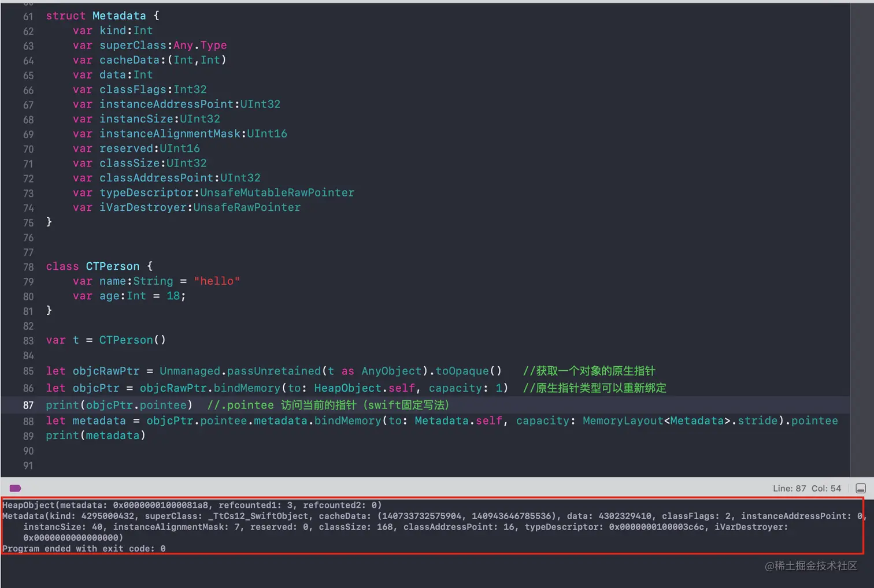The height and width of the screenshot is (588, 874).
Task: Click the 'superClass' property name
Action: tap(133, 45)
